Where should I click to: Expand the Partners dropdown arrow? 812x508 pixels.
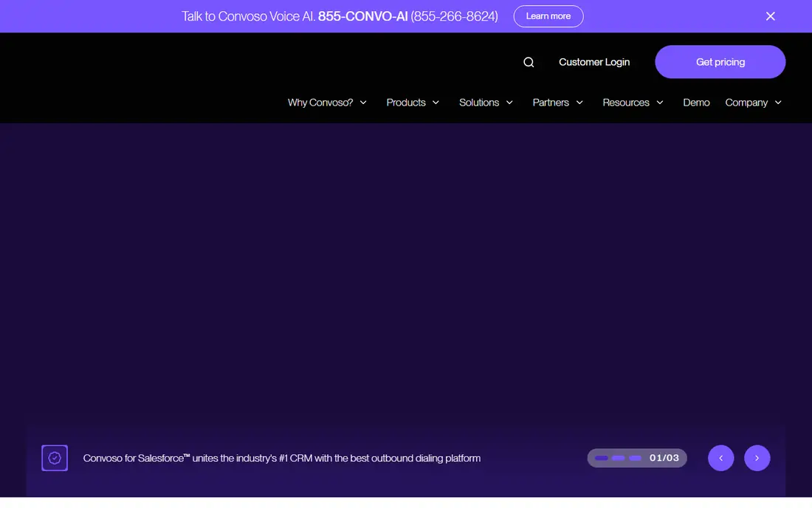tap(579, 103)
